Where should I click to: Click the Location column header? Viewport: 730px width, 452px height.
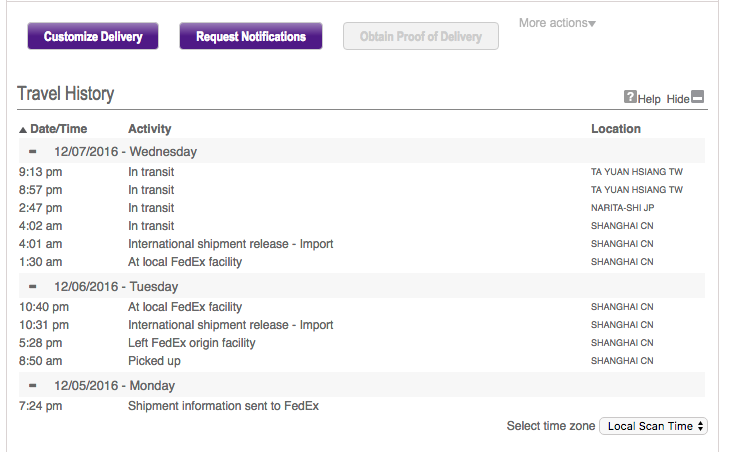coord(616,129)
